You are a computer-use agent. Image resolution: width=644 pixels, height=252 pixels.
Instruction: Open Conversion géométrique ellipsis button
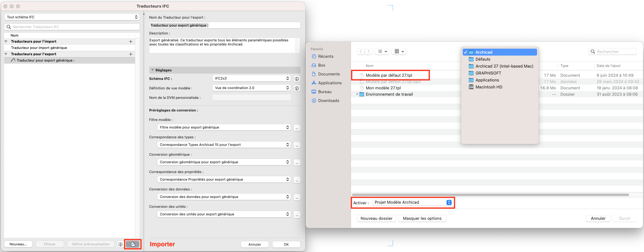(297, 162)
